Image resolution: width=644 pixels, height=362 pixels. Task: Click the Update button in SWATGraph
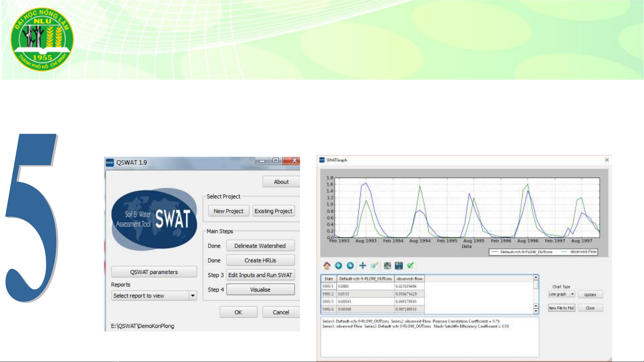590,295
